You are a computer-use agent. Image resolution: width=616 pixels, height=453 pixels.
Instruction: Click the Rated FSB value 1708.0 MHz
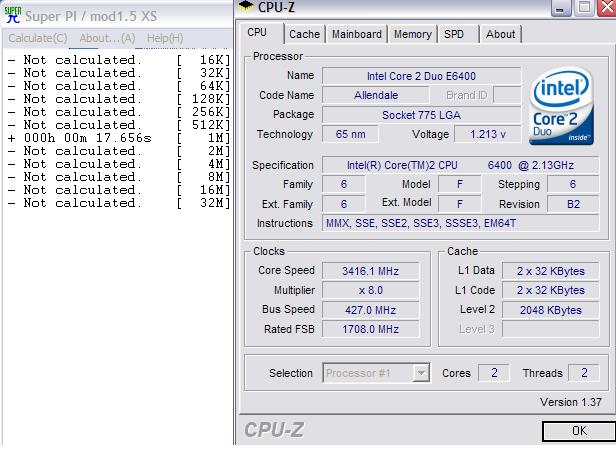coord(370,329)
